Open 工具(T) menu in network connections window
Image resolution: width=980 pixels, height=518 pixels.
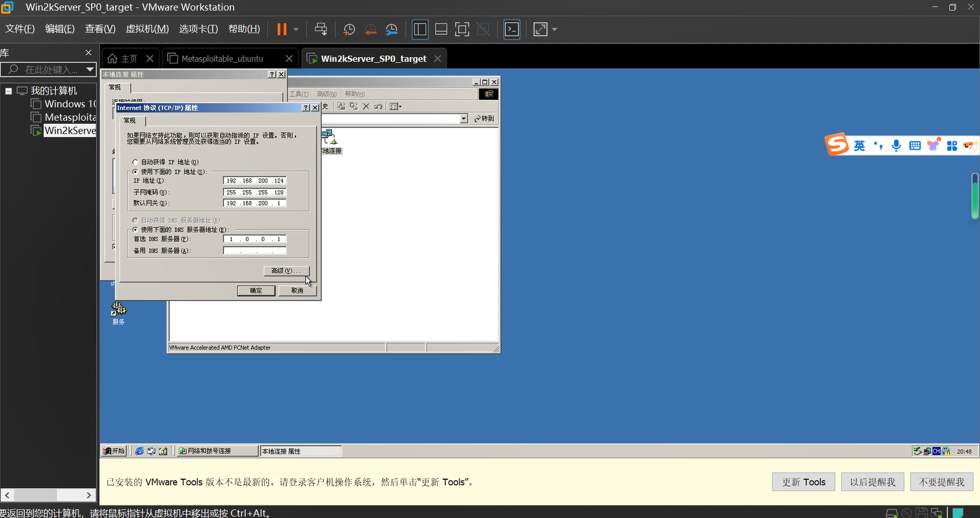(x=299, y=94)
